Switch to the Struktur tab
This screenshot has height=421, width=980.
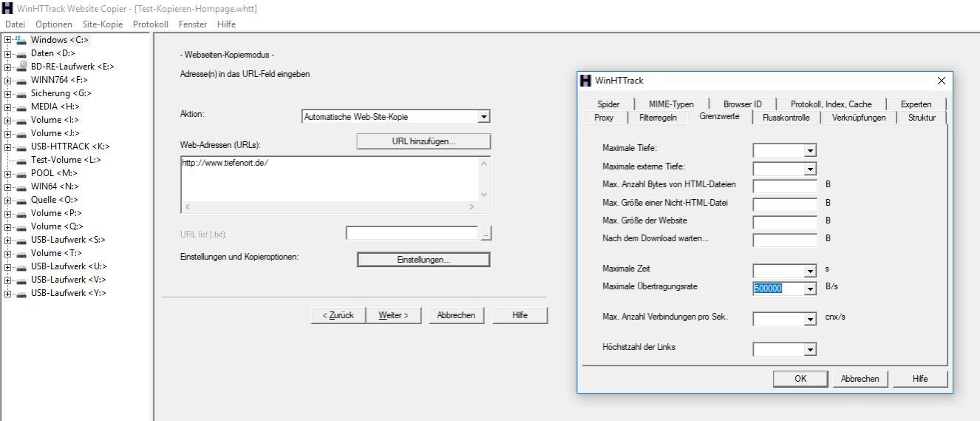pyautogui.click(x=922, y=118)
